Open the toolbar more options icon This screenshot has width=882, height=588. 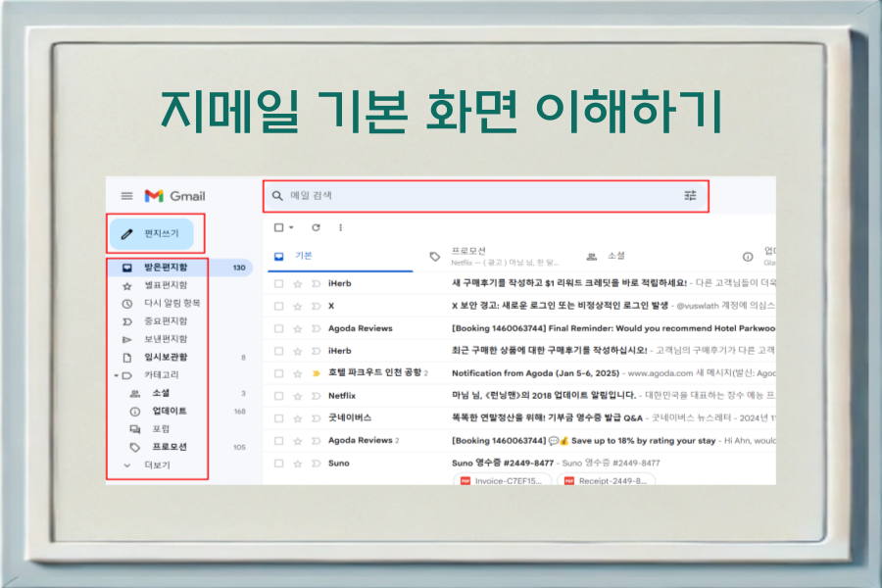point(340,227)
